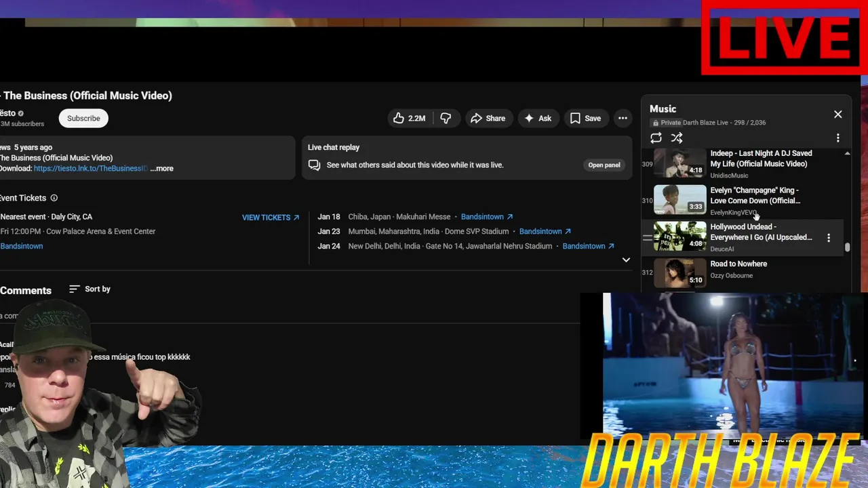Open the playlist options three-dot menu

point(837,138)
